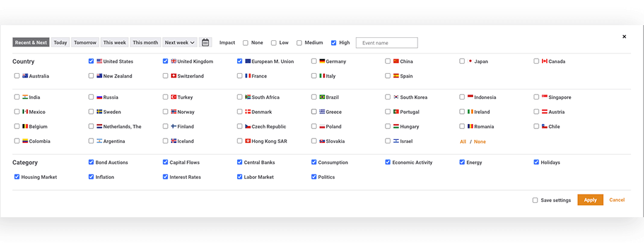The image size is (644, 243).
Task: Cancel the filter changes
Action: 617,200
